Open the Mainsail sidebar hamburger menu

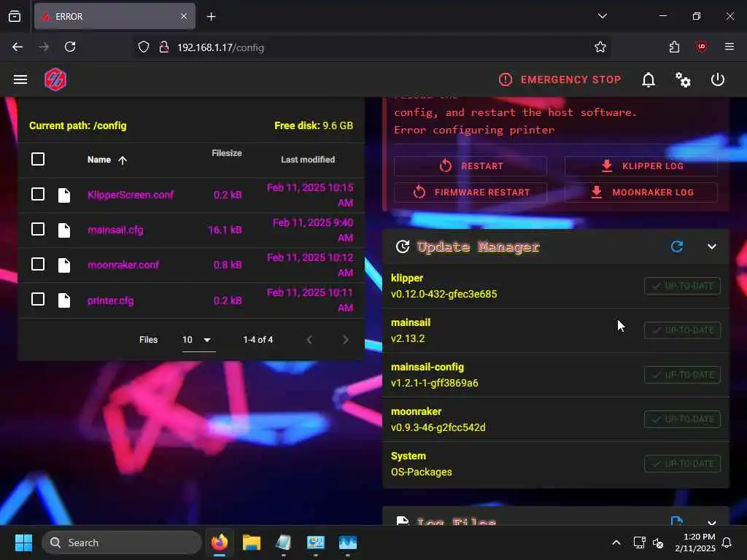(x=20, y=79)
